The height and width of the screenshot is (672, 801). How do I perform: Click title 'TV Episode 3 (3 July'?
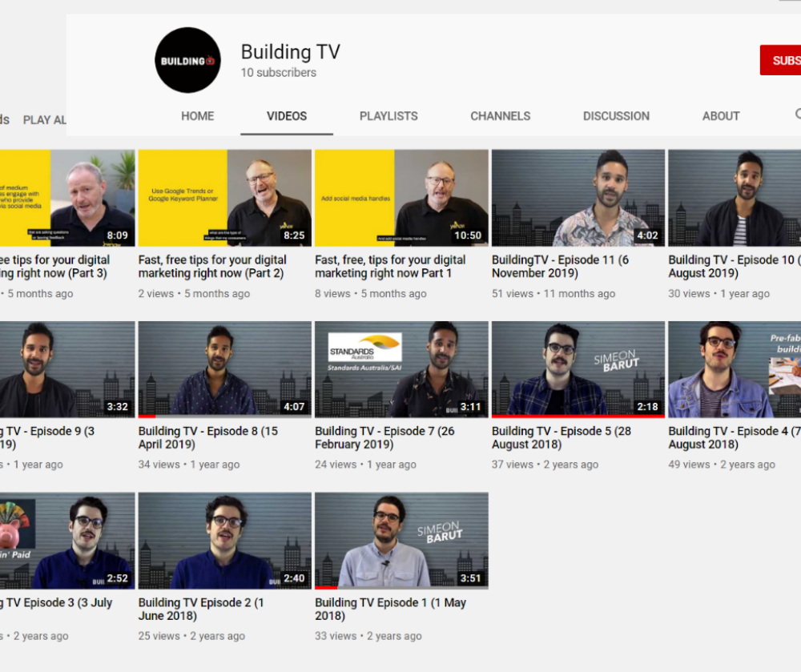point(56,603)
